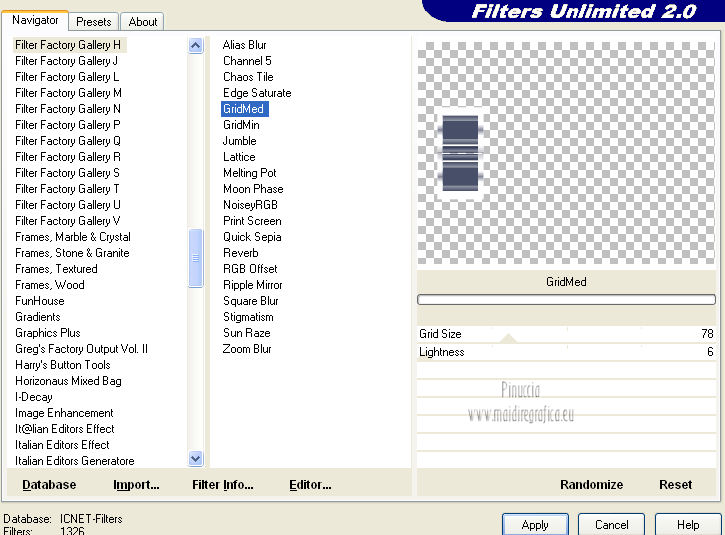Choose the Moon Phase filter

253,189
